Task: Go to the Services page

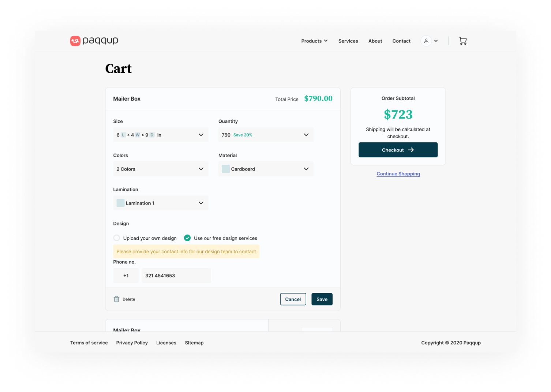Action: [x=348, y=41]
